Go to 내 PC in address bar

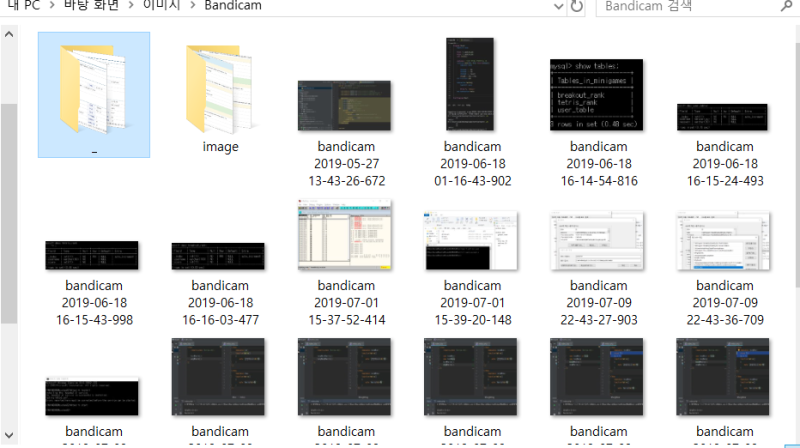(23, 6)
